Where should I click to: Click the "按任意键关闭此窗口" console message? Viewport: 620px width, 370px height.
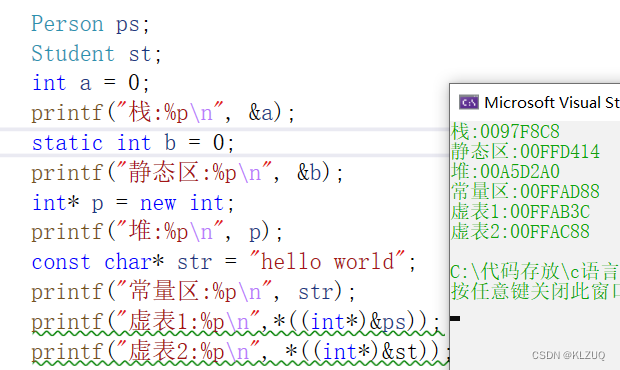click(x=535, y=291)
